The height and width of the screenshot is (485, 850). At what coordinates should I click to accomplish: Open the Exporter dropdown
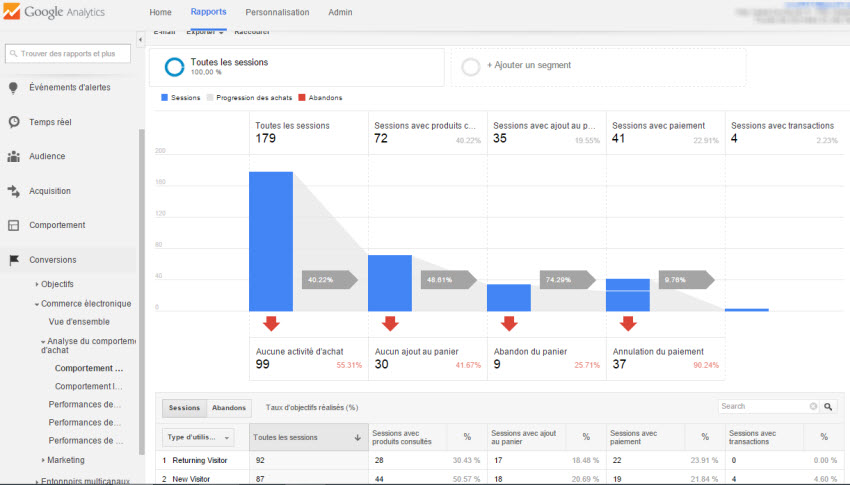pyautogui.click(x=205, y=33)
